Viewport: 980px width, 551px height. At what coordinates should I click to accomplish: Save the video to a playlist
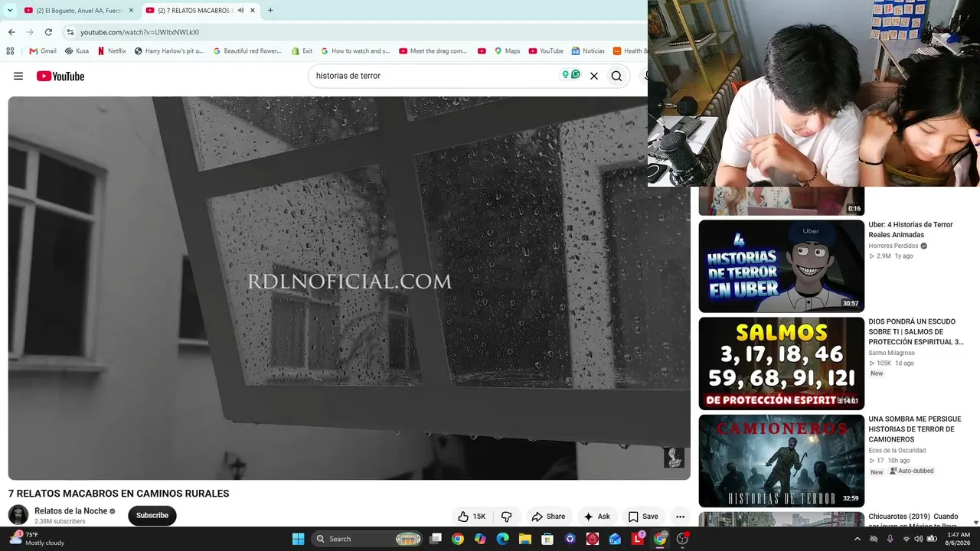(643, 517)
